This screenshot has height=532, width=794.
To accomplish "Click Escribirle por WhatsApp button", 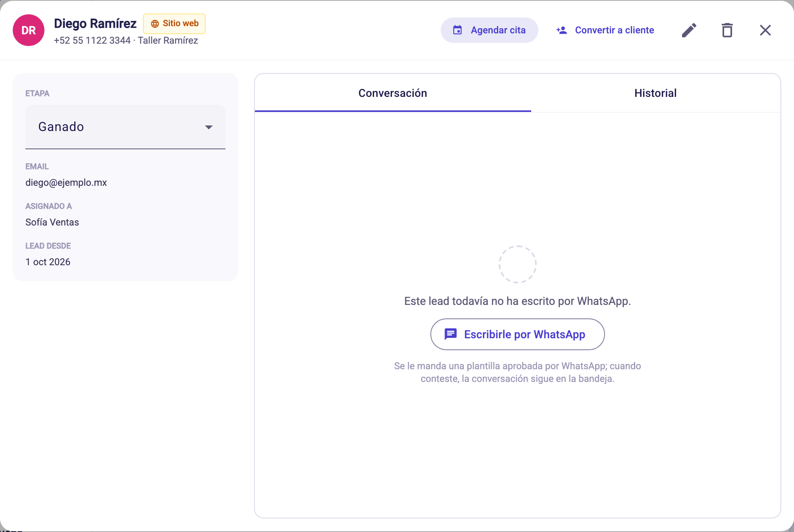I will click(x=517, y=334).
